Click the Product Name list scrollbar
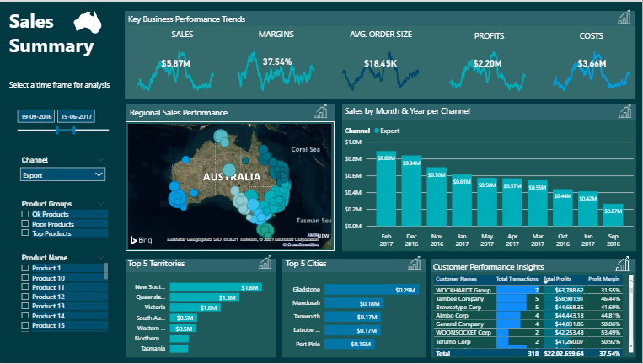643x364 pixels. click(x=106, y=271)
